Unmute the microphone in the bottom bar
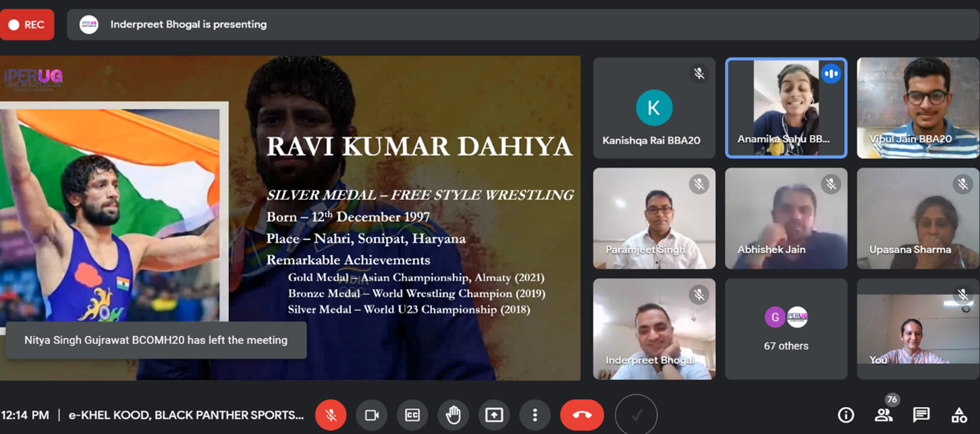This screenshot has width=980, height=434. pyautogui.click(x=330, y=415)
